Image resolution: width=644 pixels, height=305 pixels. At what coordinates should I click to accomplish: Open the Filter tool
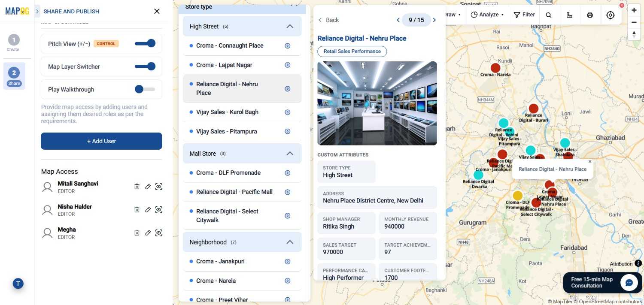tap(525, 15)
